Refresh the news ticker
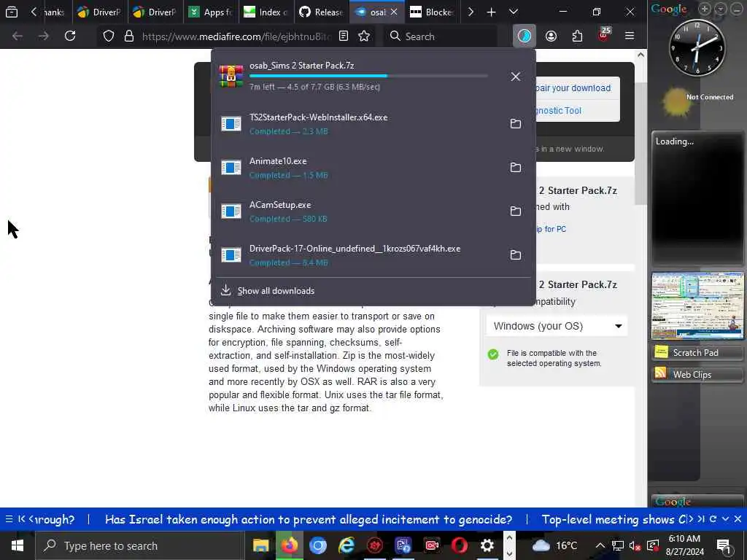Image resolution: width=747 pixels, height=560 pixels. point(713,519)
